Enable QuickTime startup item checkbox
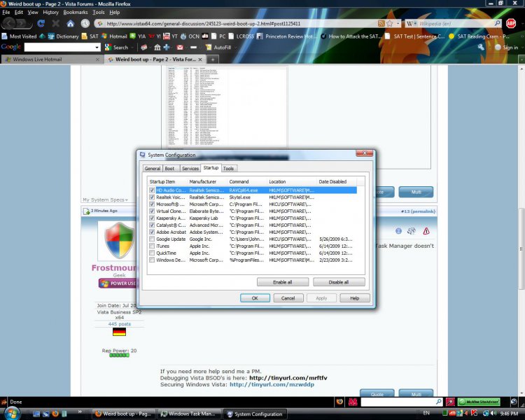The width and height of the screenshot is (525, 420). click(152, 253)
